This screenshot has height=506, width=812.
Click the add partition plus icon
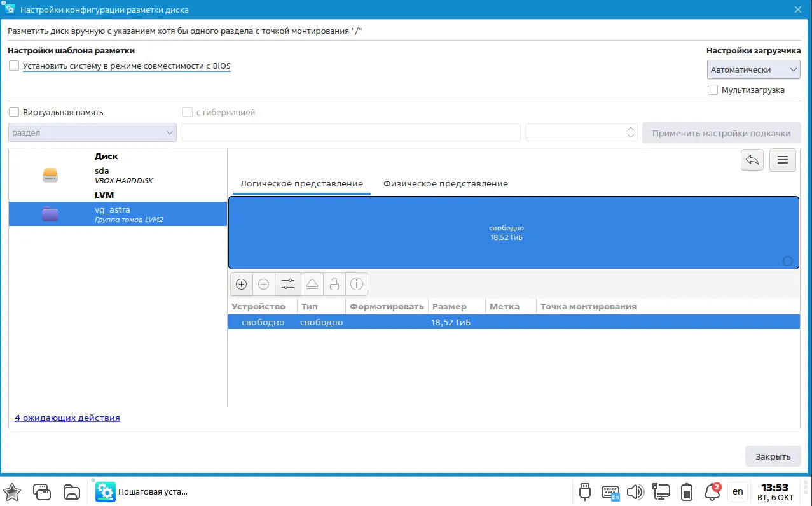click(241, 284)
